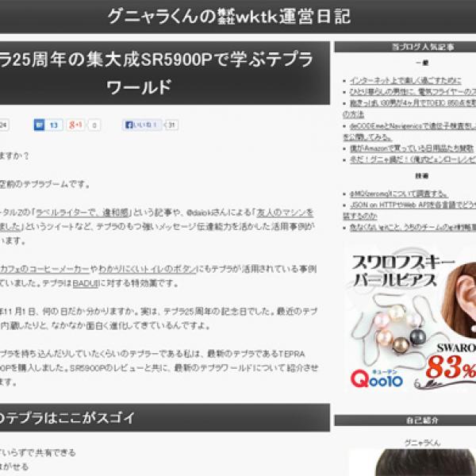Open popular article about TOEIC in 4 months
This screenshot has height=476, width=476.
(413, 103)
